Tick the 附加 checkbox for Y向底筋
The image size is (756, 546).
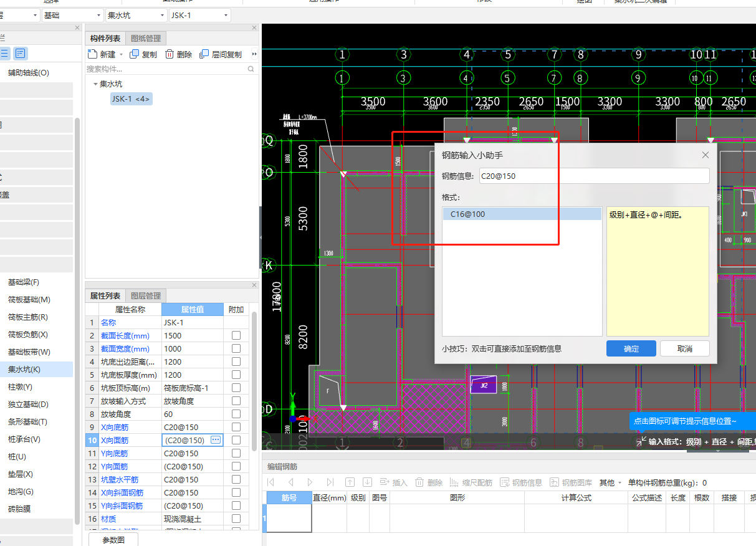tap(236, 453)
